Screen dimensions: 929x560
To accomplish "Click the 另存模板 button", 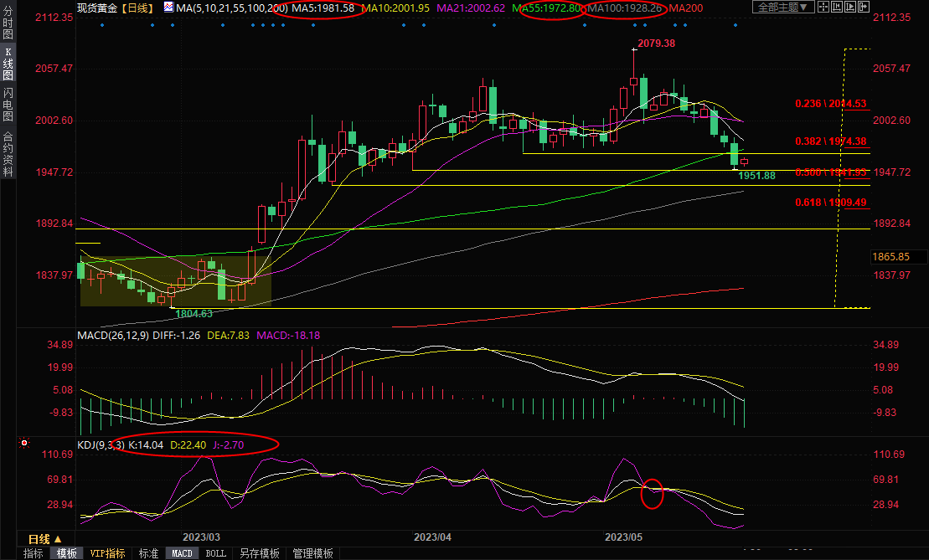I will [260, 553].
